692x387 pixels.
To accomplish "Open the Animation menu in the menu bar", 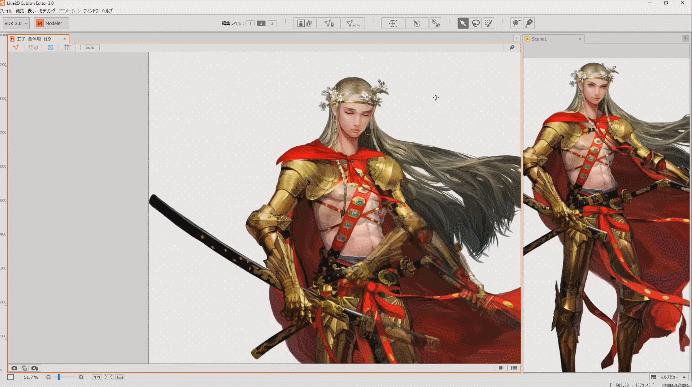I will pyautogui.click(x=70, y=11).
